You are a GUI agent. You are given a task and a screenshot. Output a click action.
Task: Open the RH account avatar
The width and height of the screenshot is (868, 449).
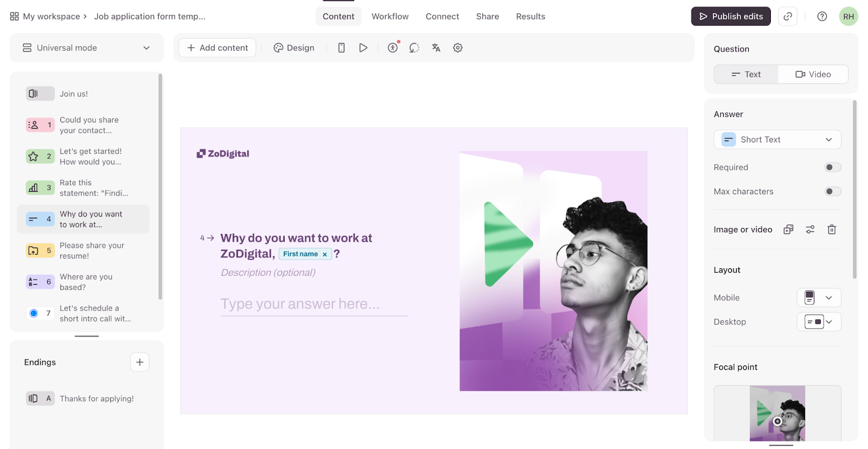(x=848, y=16)
